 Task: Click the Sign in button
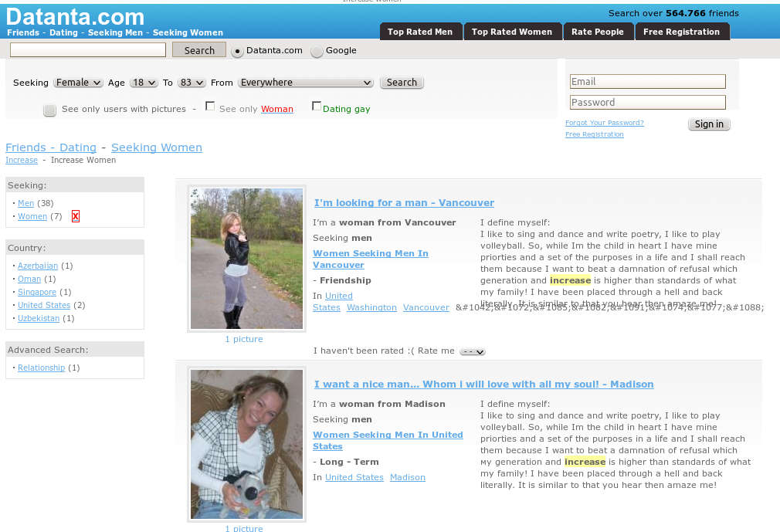pos(709,124)
